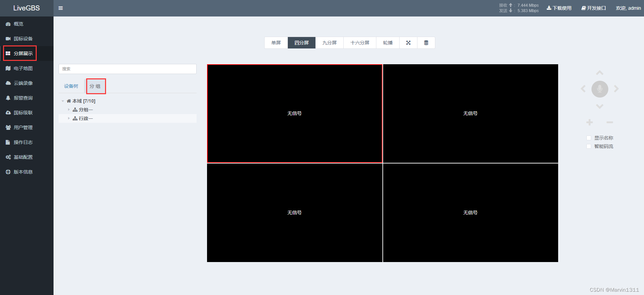Switch to 九分屏 nine-screen layout

[329, 43]
